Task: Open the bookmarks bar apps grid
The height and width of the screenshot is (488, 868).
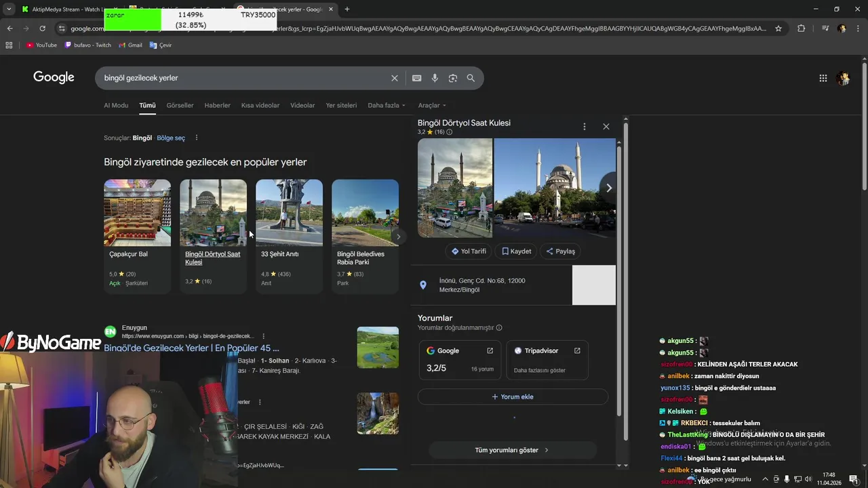Action: (x=9, y=45)
